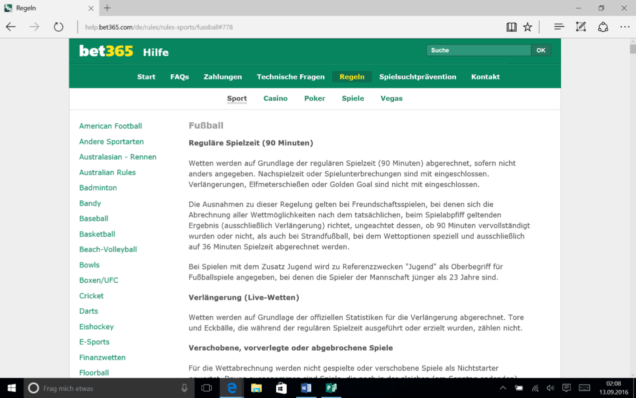Open Edge more actions ellipsis menu
Viewport: 636px width, 398px height.
point(625,27)
